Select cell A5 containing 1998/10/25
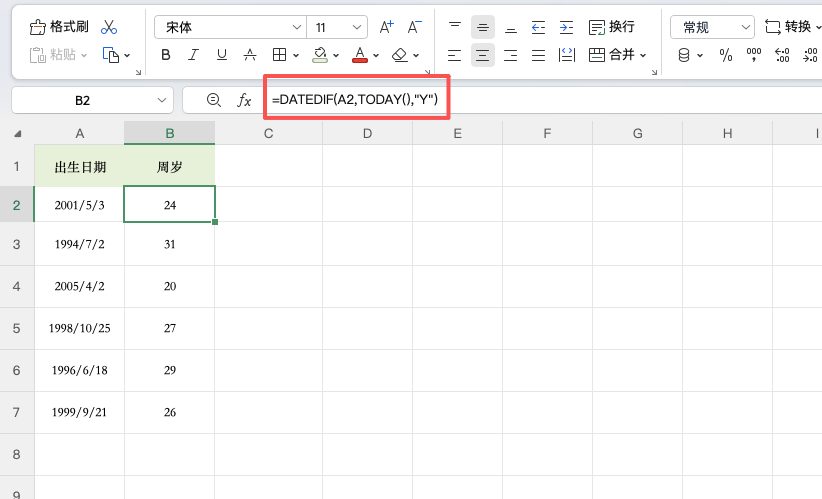Screen dimensions: 822x499 79,327
